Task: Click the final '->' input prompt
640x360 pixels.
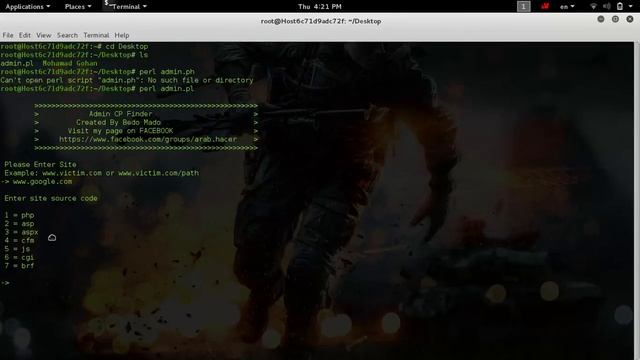Action: [5, 283]
